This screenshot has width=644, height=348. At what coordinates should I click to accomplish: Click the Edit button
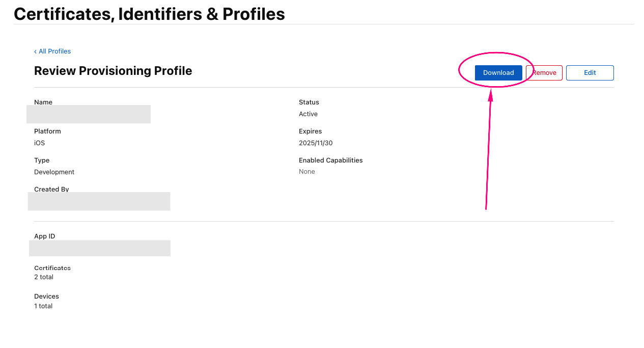coord(590,72)
